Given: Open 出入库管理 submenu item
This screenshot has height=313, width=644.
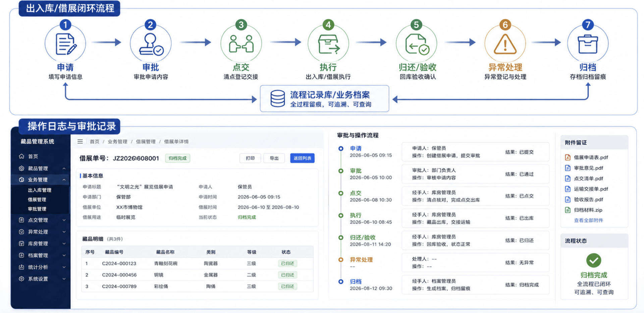Looking at the screenshot, I should click(40, 190).
